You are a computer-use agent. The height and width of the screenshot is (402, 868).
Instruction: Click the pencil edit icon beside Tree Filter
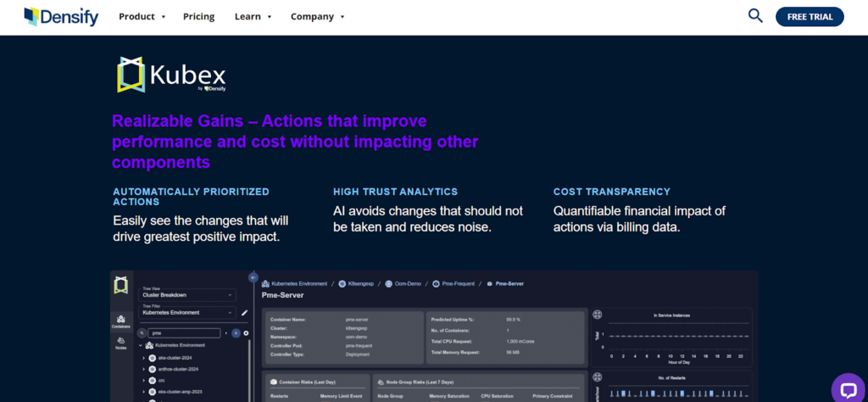[245, 312]
